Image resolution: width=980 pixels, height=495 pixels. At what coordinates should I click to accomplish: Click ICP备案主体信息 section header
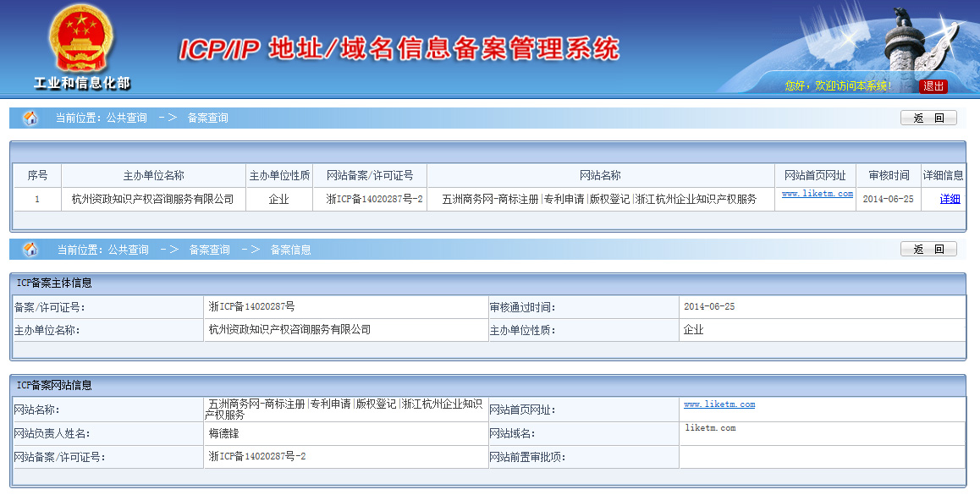click(x=54, y=283)
